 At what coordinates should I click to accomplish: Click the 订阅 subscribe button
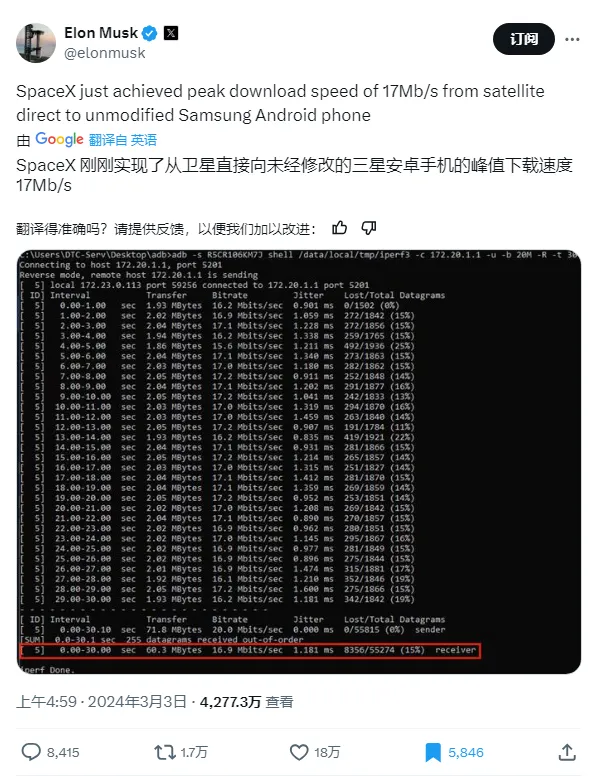[524, 39]
